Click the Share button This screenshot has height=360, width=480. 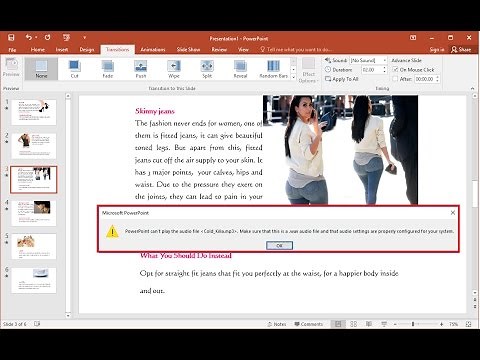tap(461, 50)
